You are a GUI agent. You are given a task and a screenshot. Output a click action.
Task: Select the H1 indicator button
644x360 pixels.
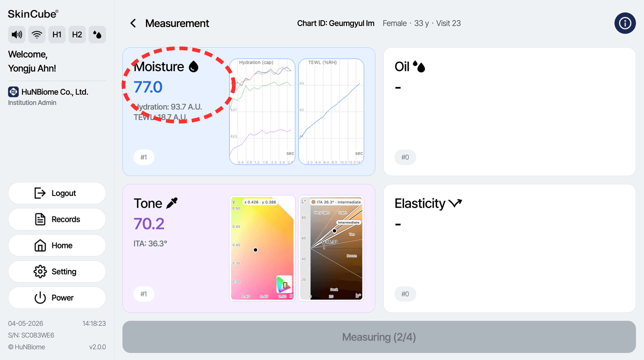point(57,34)
